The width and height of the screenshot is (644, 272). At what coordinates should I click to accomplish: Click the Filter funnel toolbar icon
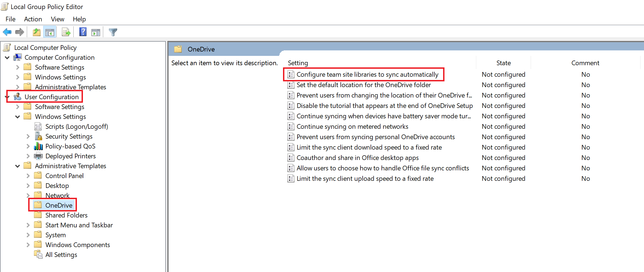(113, 32)
